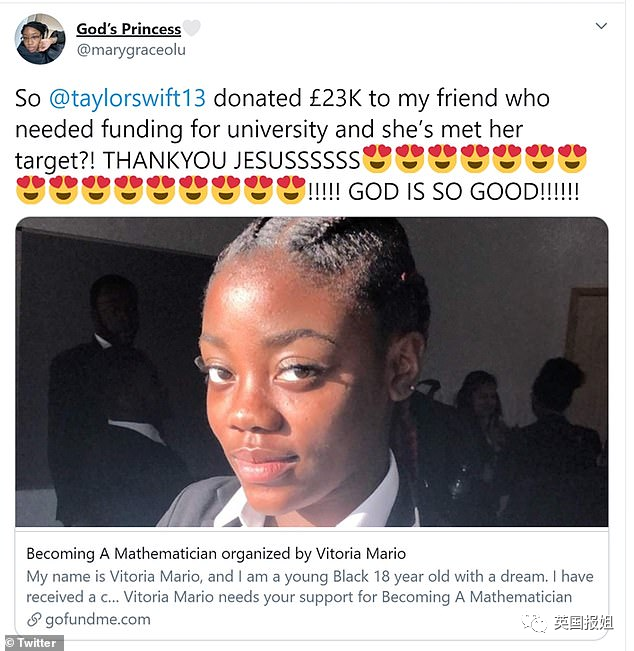
Task: Click the tweet text "GOD IS SO GOOD"
Action: (x=444, y=192)
